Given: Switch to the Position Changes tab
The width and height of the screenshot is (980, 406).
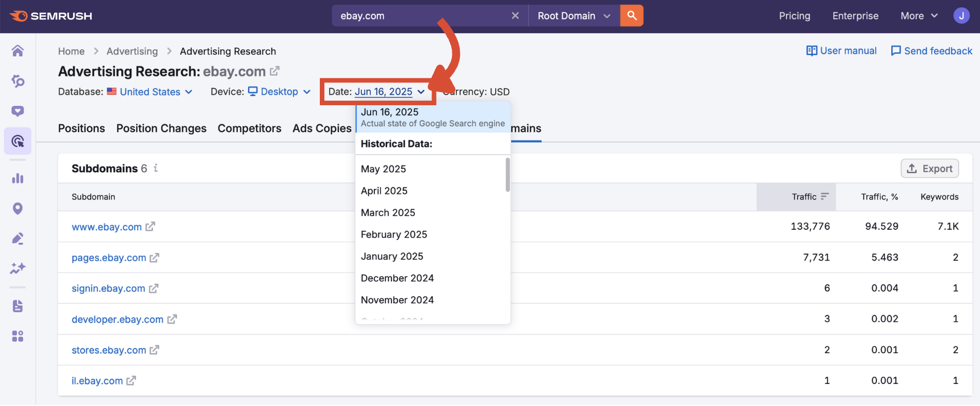Looking at the screenshot, I should (x=161, y=129).
